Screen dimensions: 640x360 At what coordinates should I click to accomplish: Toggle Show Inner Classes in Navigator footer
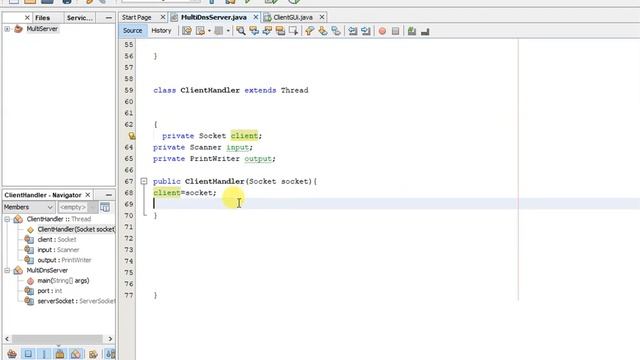(x=76, y=354)
